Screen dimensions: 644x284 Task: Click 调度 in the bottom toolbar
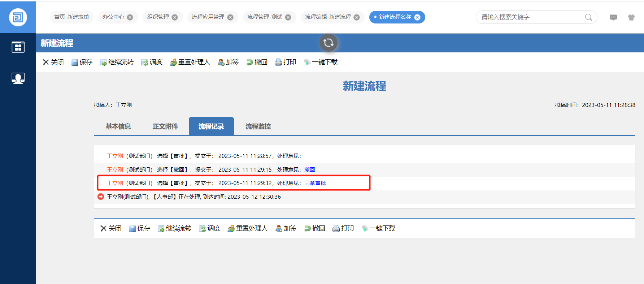tap(209, 228)
